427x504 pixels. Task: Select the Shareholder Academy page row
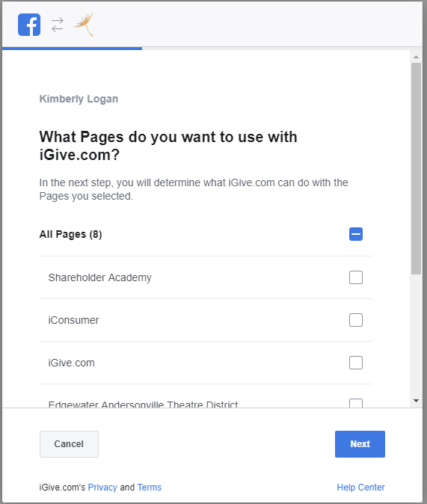pos(206,277)
